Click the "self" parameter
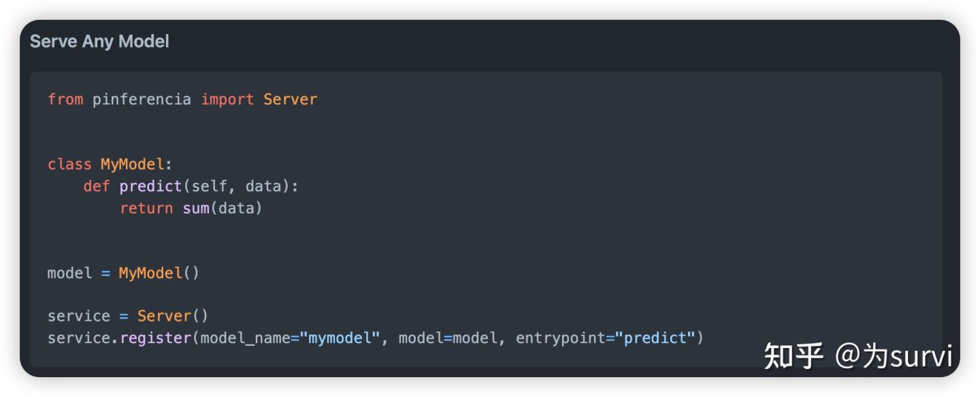 click(x=210, y=186)
